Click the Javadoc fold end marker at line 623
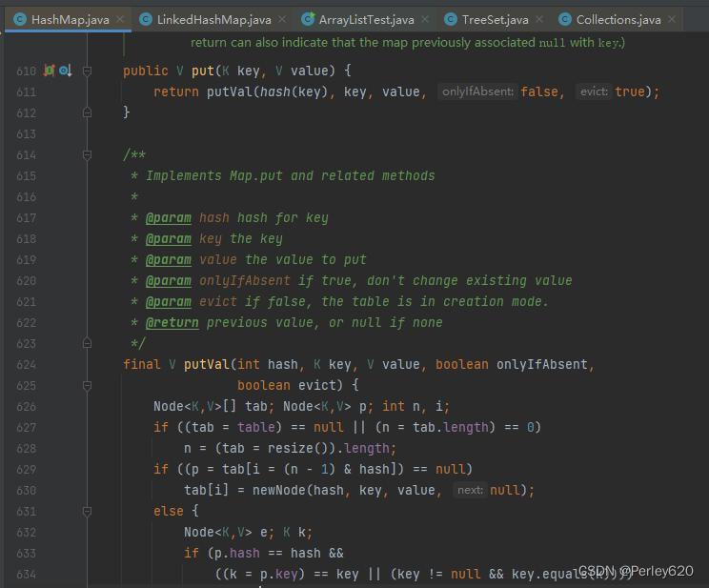 click(x=88, y=343)
